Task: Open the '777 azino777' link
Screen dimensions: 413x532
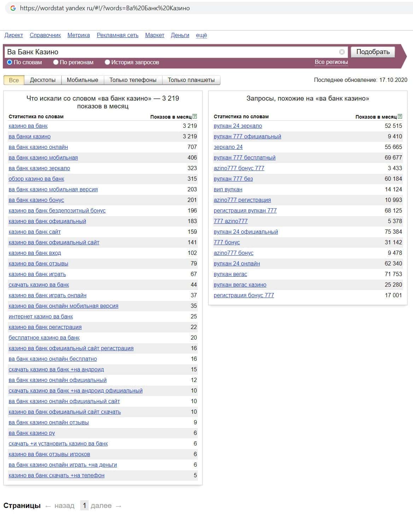Action: (231, 221)
